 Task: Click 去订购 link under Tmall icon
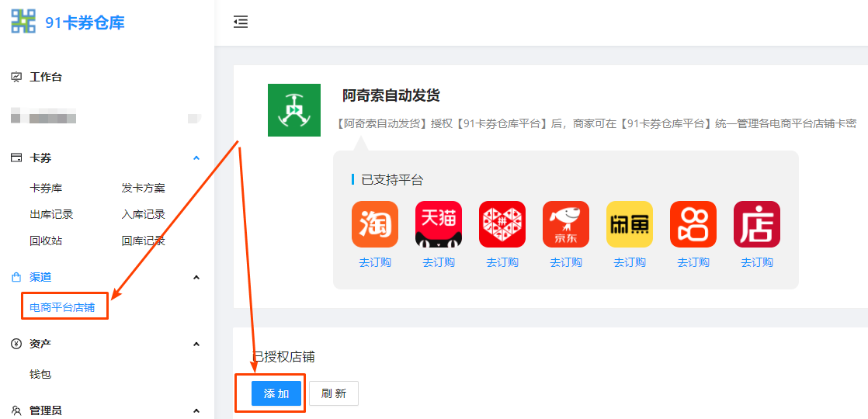click(x=439, y=263)
